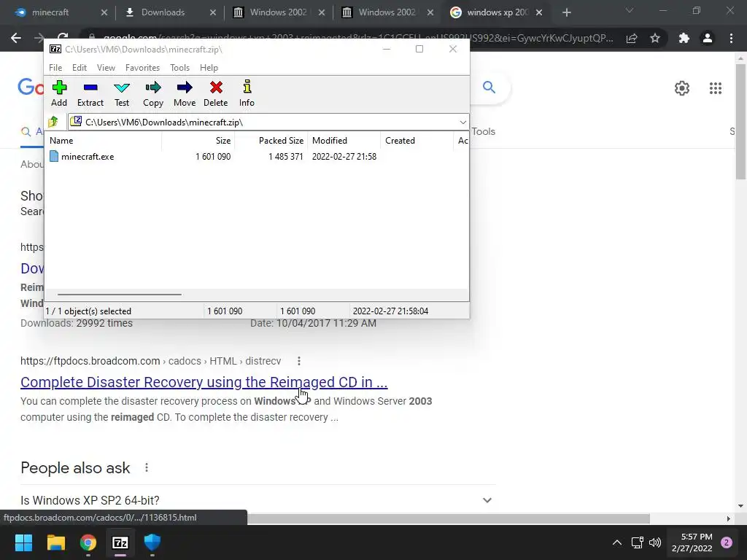
Task: Sort by Name column header
Action: tap(104, 141)
